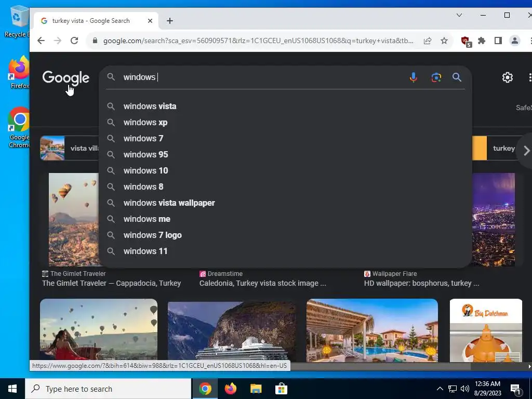
Task: Share this page icon in address bar
Action: pyautogui.click(x=428, y=41)
